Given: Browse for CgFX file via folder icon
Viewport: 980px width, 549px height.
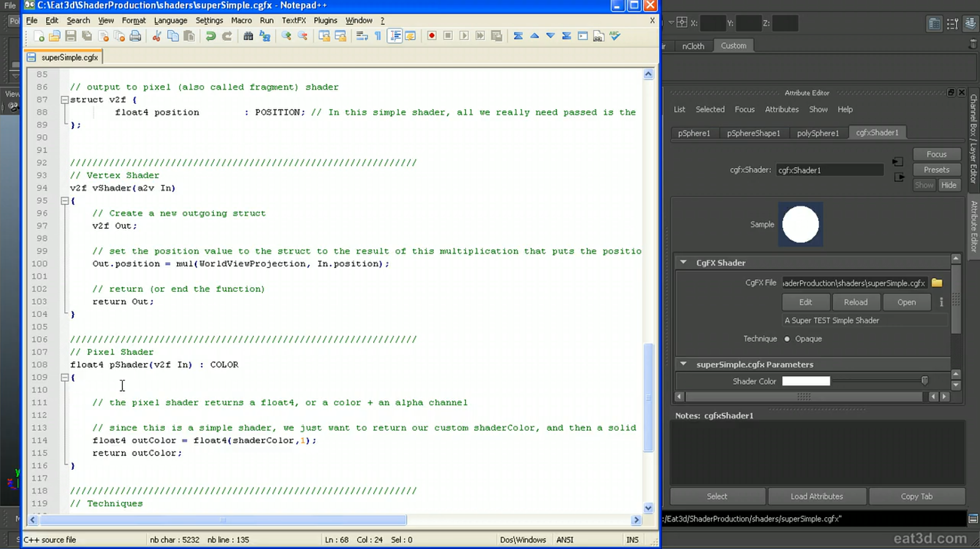Looking at the screenshot, I should click(936, 283).
